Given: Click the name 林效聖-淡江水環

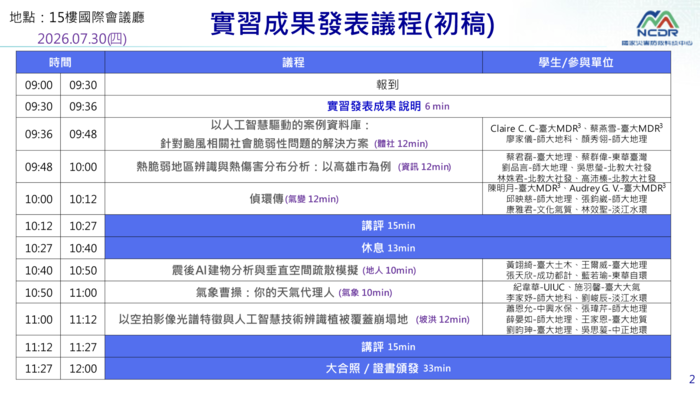Looking at the screenshot, I should 614,209.
